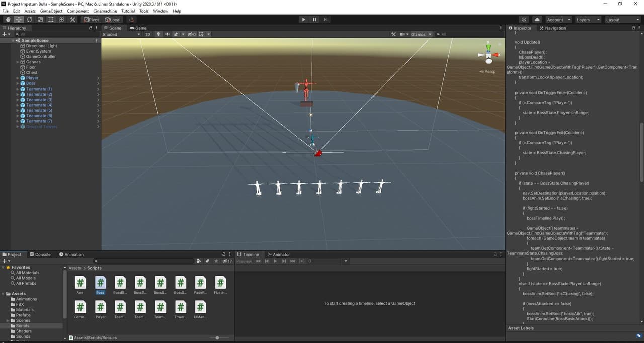Select the Rotate tool

tap(29, 20)
